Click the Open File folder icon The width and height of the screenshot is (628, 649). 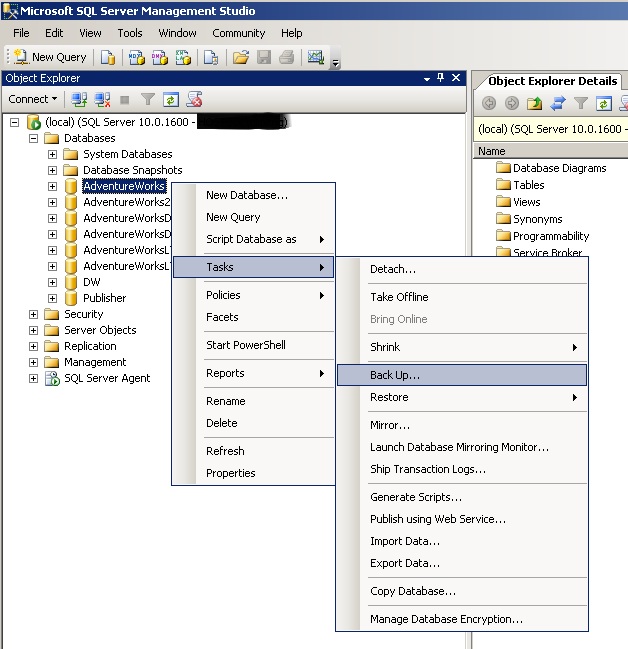tap(241, 57)
